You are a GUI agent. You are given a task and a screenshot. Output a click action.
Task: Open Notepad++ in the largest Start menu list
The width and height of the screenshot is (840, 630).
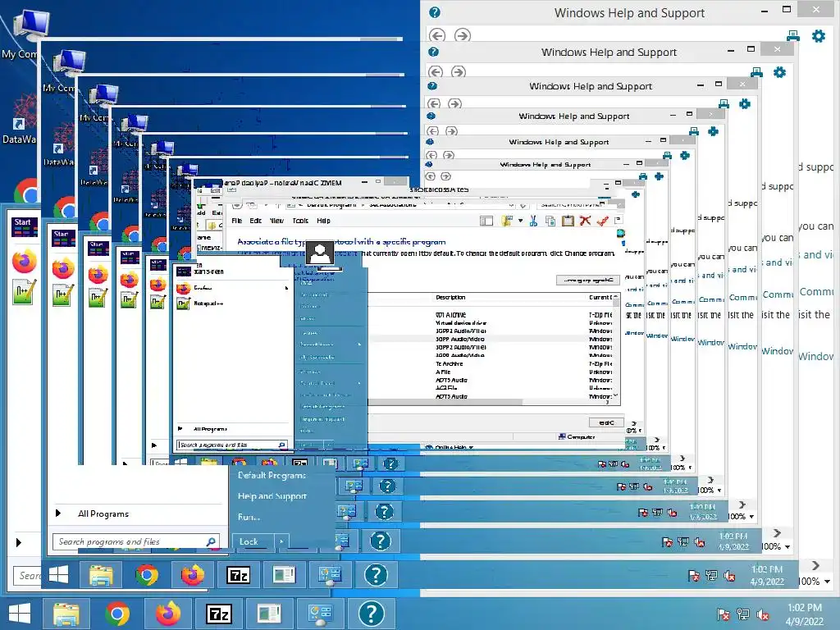pyautogui.click(x=24, y=292)
